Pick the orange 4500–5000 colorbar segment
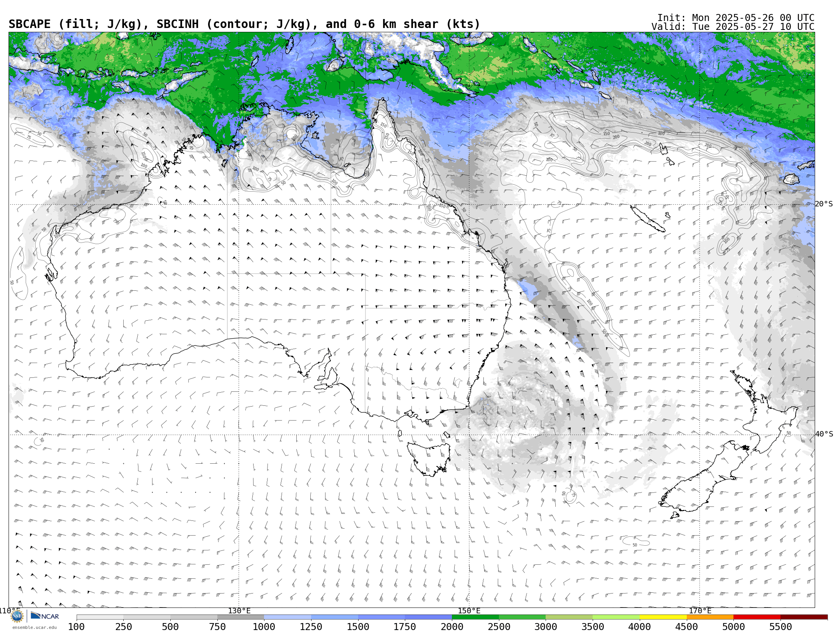The height and width of the screenshot is (632, 840). pos(710,617)
